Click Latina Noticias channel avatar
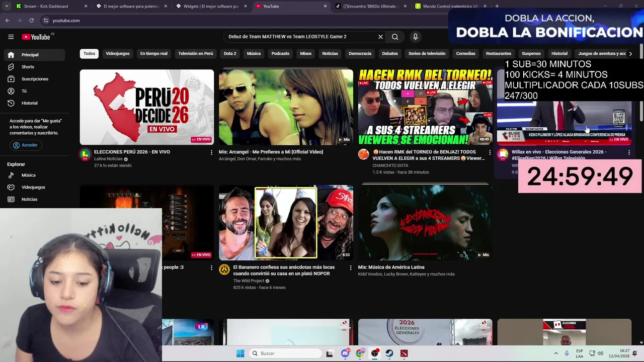The height and width of the screenshot is (362, 644). pos(85,154)
